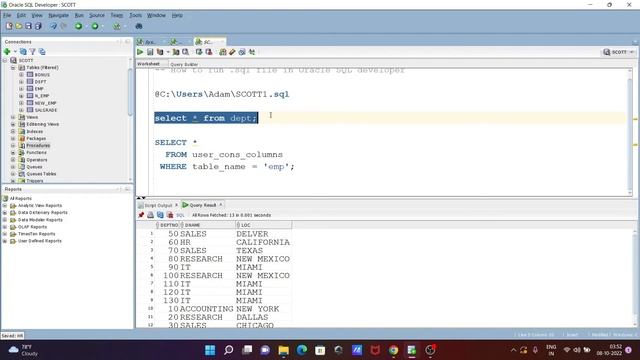The width and height of the screenshot is (640, 360).
Task: Click the Query Result vertical scrollbar
Action: click(635, 278)
